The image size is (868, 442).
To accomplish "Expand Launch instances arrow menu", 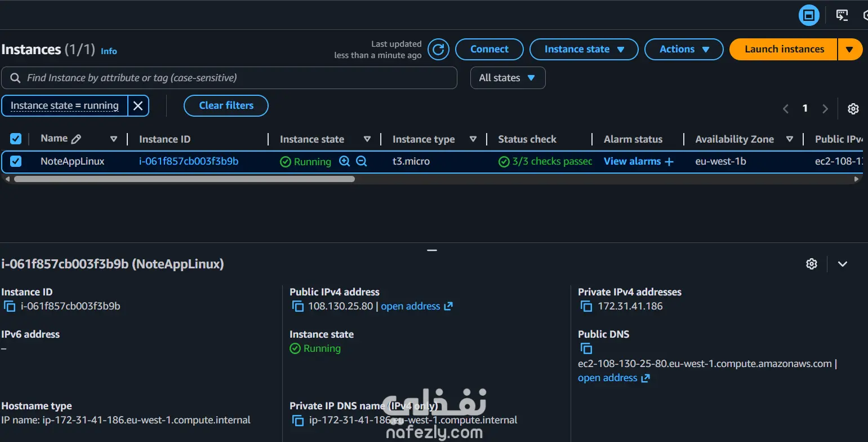I will [x=850, y=49].
